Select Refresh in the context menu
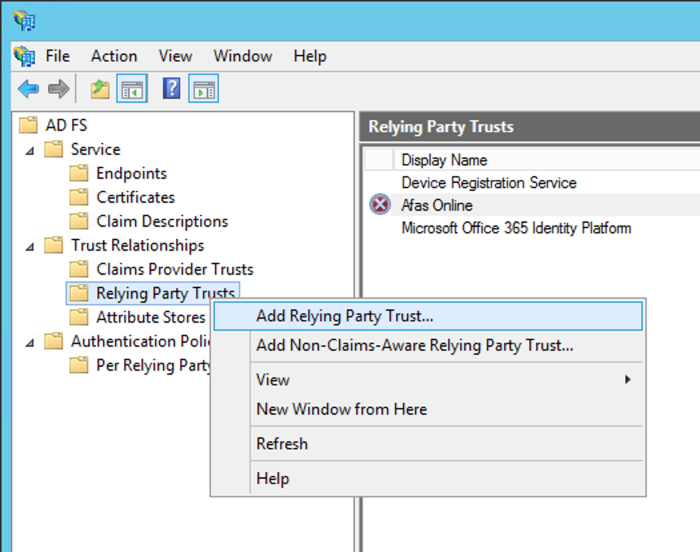Screen dimensions: 700x552 tap(428, 444)
